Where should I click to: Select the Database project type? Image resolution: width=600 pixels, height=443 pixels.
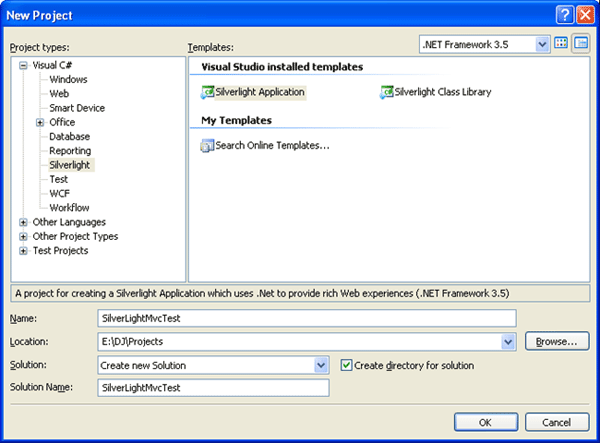tap(70, 137)
